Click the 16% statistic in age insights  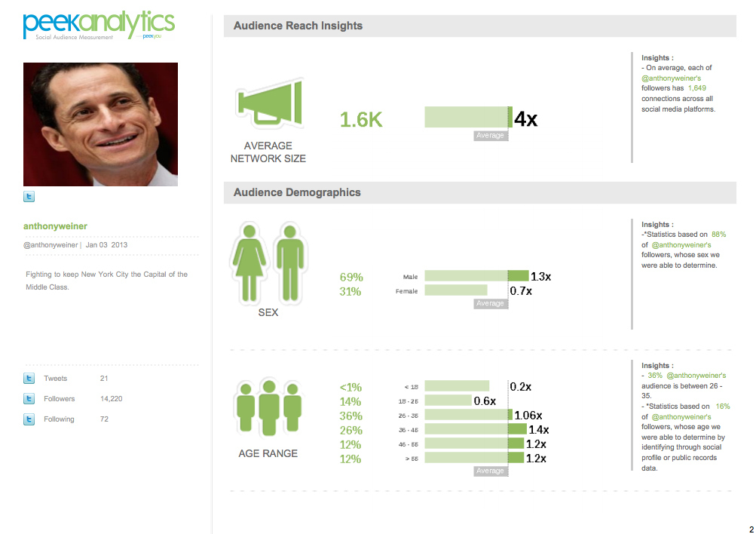click(723, 407)
